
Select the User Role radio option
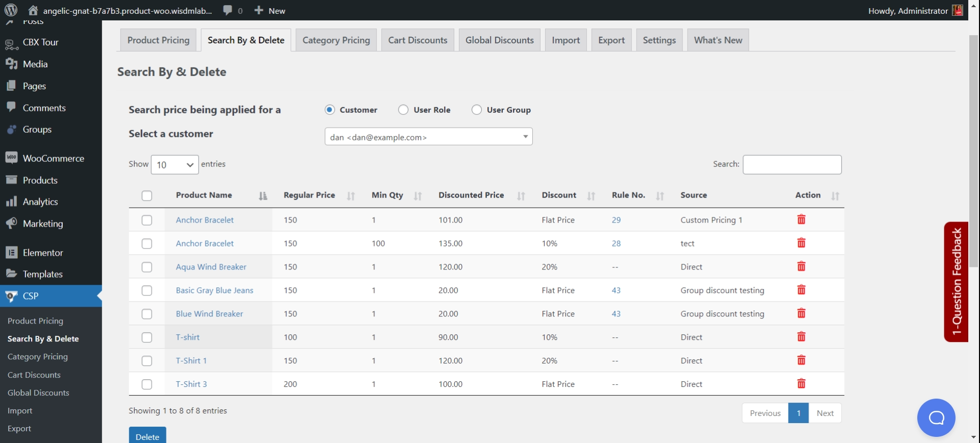(x=403, y=110)
